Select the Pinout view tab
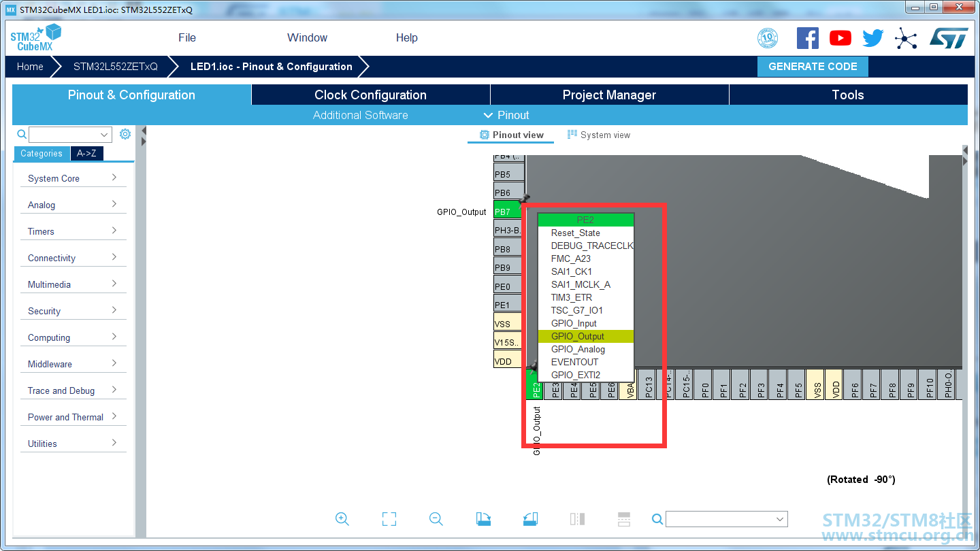This screenshot has width=980, height=551. pyautogui.click(x=511, y=135)
